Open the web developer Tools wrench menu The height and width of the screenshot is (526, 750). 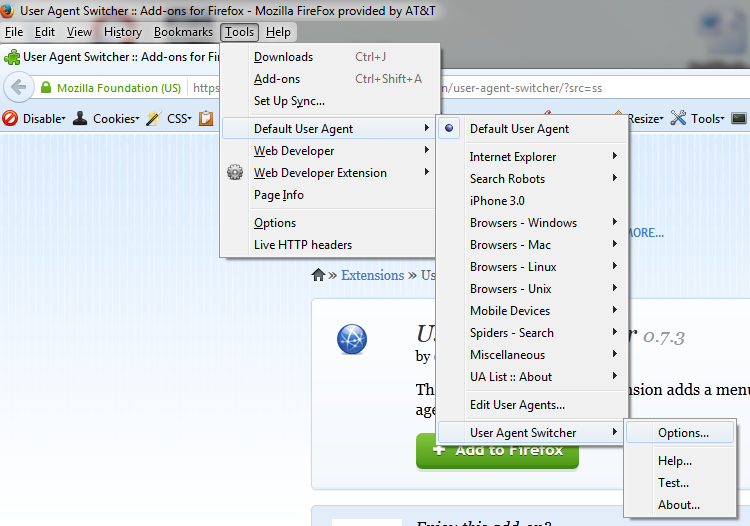[x=697, y=118]
